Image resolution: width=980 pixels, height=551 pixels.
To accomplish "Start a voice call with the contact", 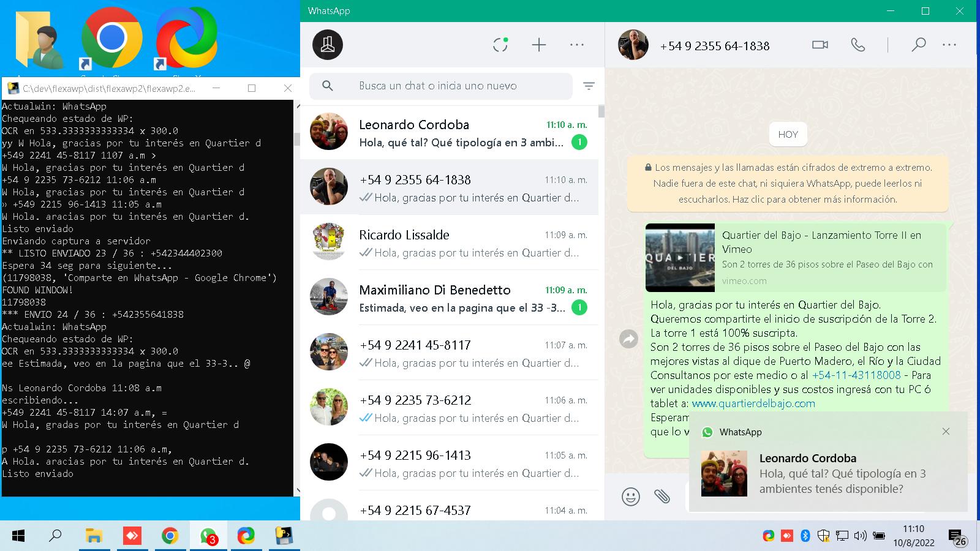I will point(858,45).
